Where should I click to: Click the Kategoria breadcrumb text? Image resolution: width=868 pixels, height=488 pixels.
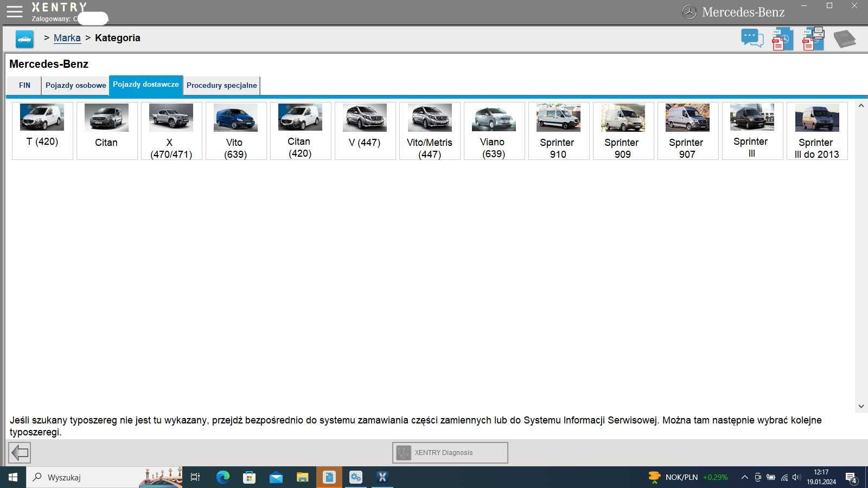[118, 38]
